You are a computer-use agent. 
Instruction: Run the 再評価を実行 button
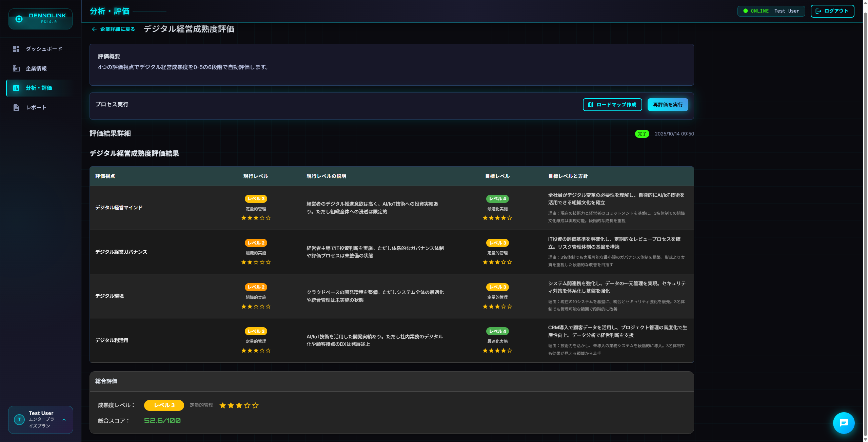click(667, 105)
